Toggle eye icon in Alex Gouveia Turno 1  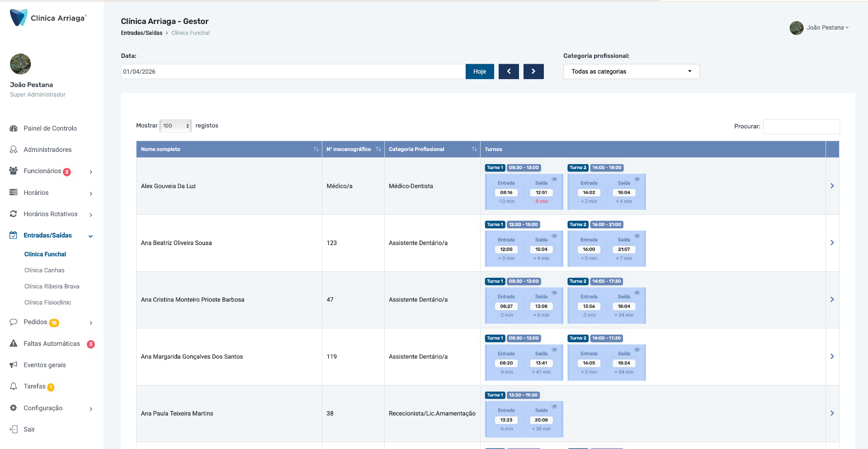pyautogui.click(x=554, y=180)
